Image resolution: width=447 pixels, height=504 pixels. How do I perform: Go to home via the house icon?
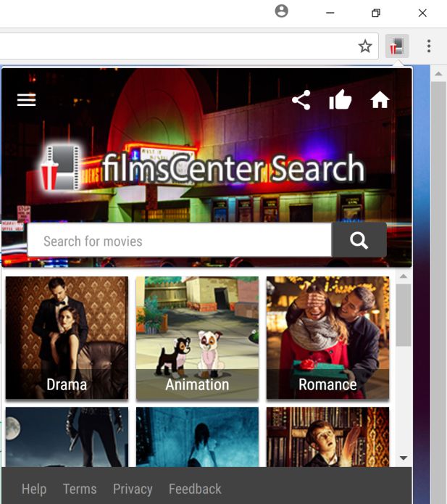(380, 99)
